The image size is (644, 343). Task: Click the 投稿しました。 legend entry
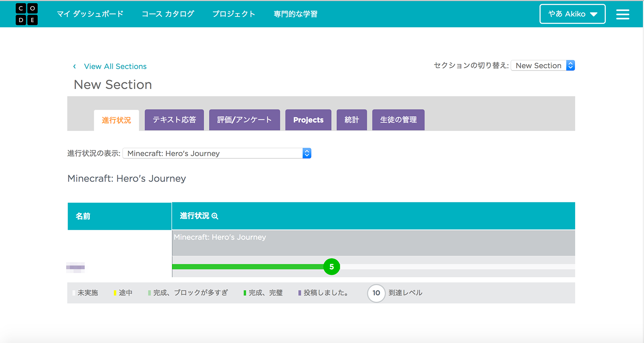pyautogui.click(x=323, y=293)
